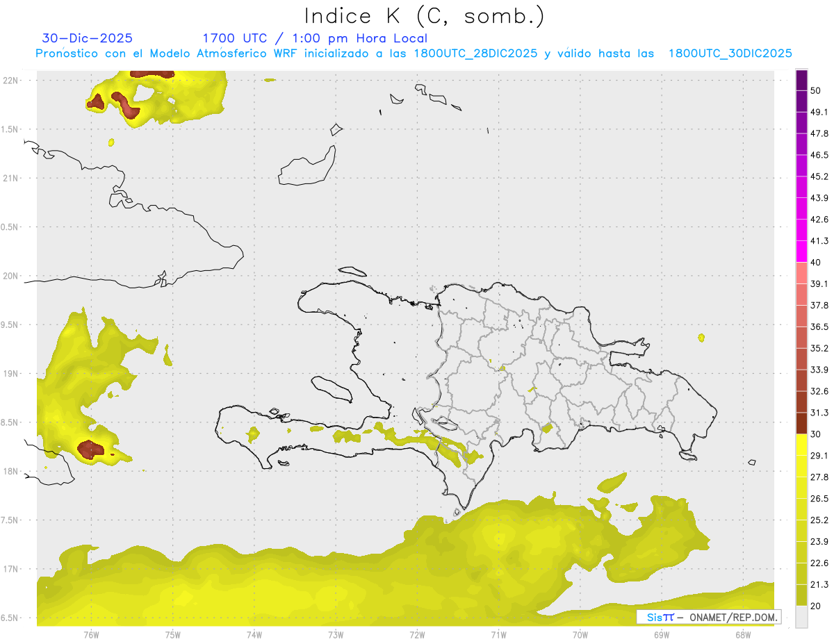
Task: Select the '36.5' color scale value
Action: 819,327
